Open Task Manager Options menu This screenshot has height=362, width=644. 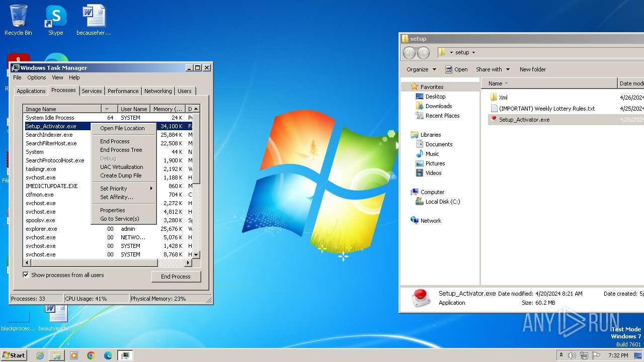[37, 77]
